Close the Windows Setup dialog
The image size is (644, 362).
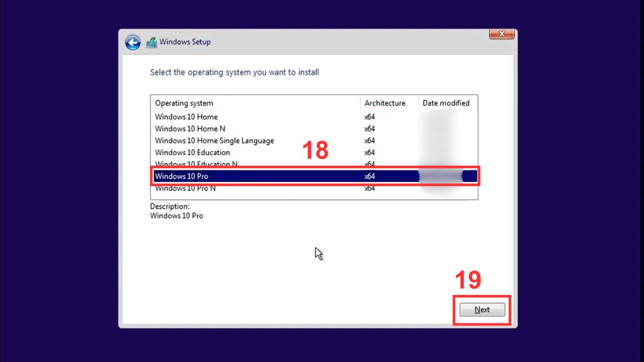coord(502,34)
